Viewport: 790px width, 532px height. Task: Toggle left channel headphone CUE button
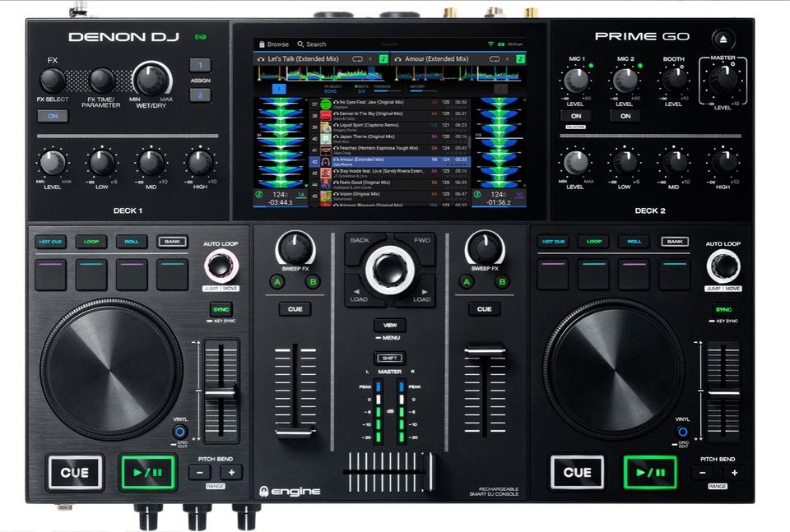[295, 309]
